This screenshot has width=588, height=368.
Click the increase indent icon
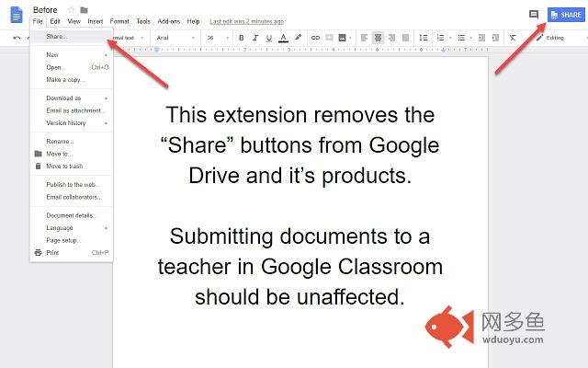[495, 38]
